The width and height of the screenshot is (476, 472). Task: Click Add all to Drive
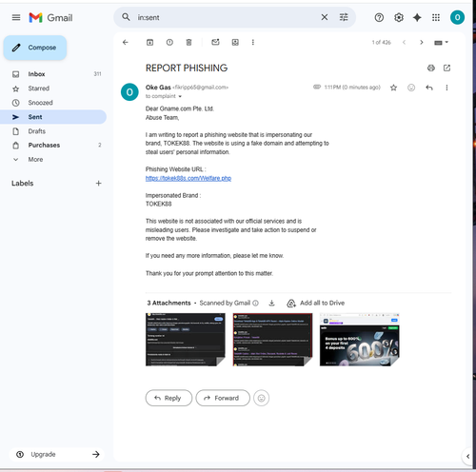coord(316,304)
